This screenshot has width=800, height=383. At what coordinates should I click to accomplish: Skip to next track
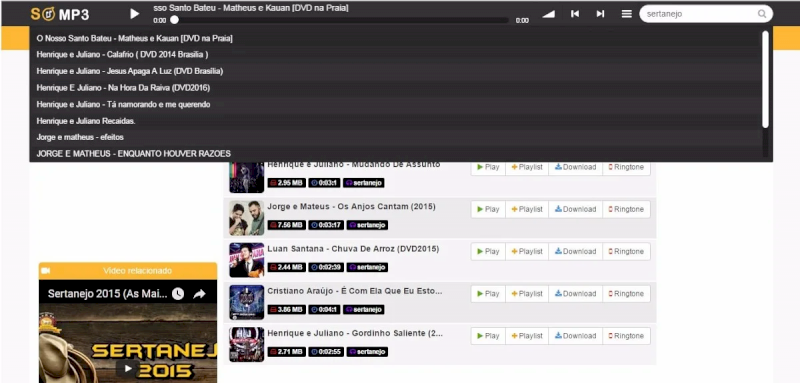[601, 14]
